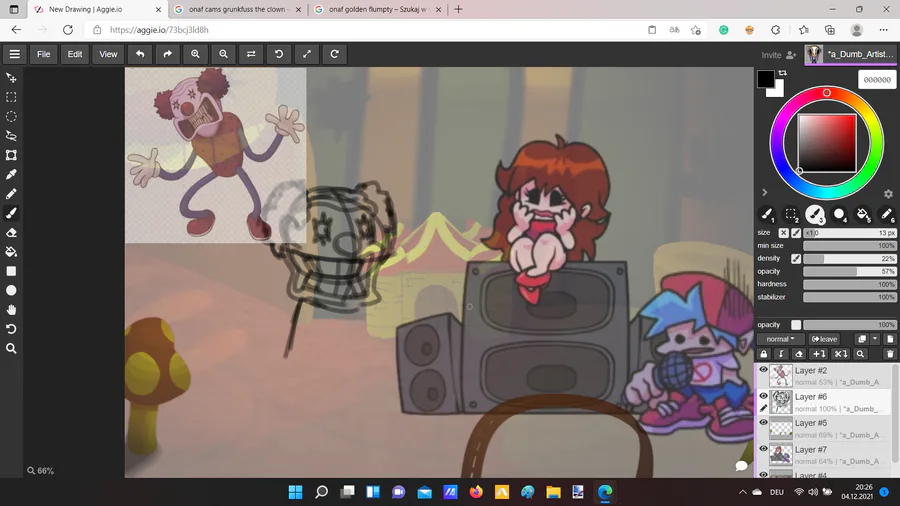Select selection preset slot 2
Image resolution: width=900 pixels, height=506 pixels.
[x=791, y=215]
